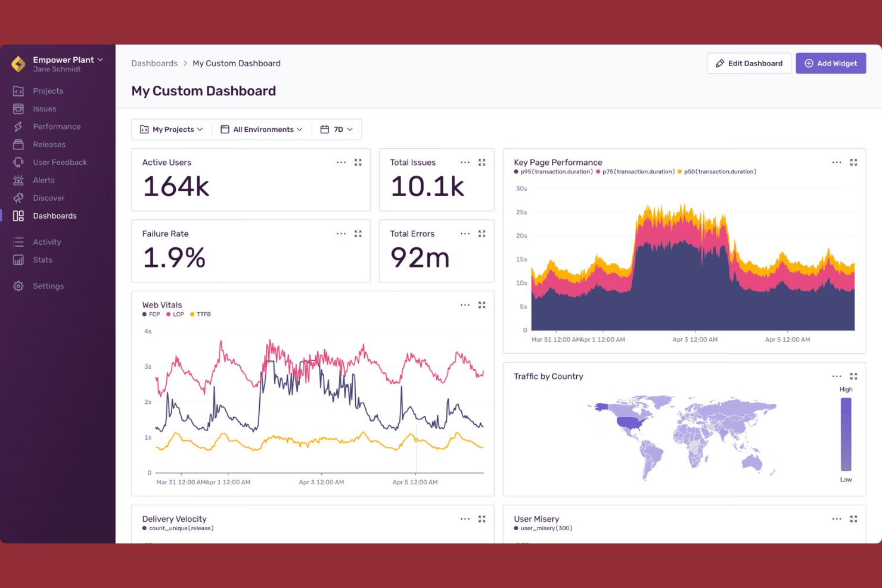Select the Performance icon in the sidebar
Image resolution: width=882 pixels, height=588 pixels.
(x=18, y=126)
